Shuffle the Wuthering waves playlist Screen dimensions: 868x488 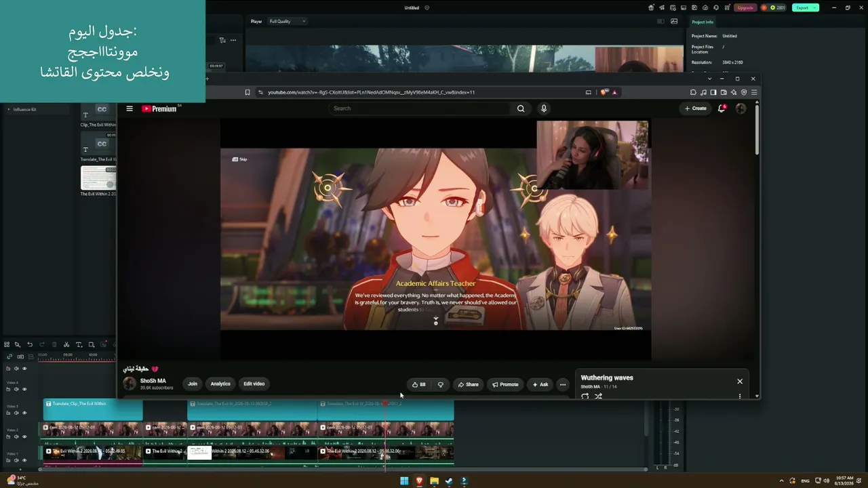(x=598, y=396)
